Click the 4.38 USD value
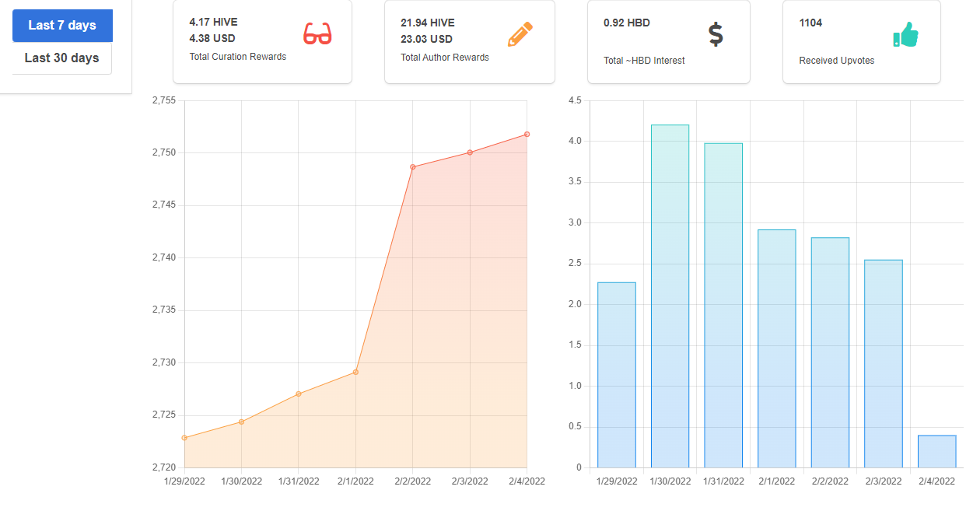Viewport: 980px width, 511px height. tap(212, 38)
